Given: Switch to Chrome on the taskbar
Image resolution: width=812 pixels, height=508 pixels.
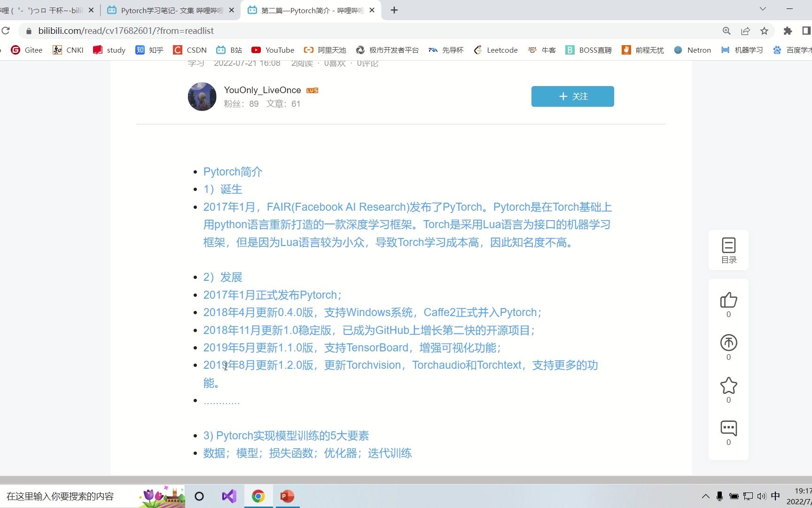Looking at the screenshot, I should pos(258,496).
